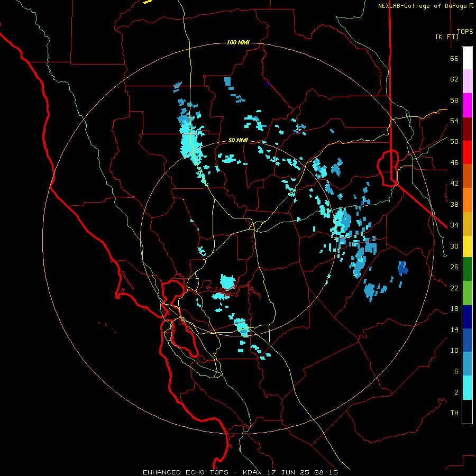Click the legend value 34
This screenshot has width=476, height=476.
click(454, 225)
